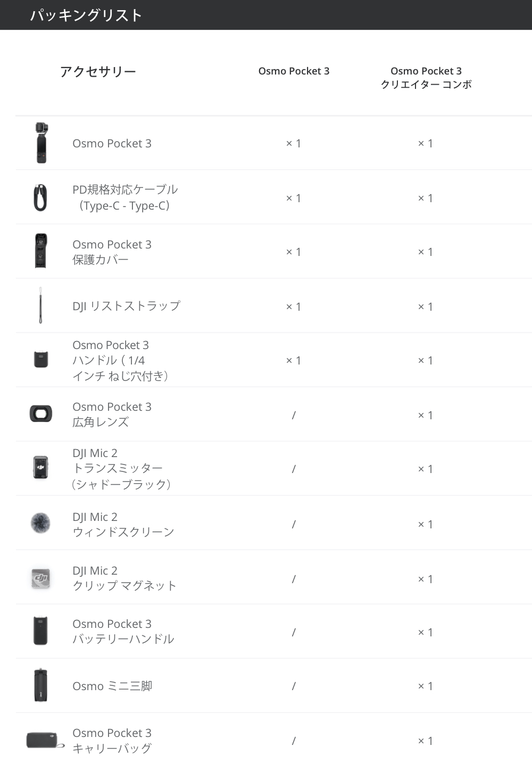Click the Osmo ミニ三脚 text label
This screenshot has height=779, width=532.
click(x=112, y=686)
